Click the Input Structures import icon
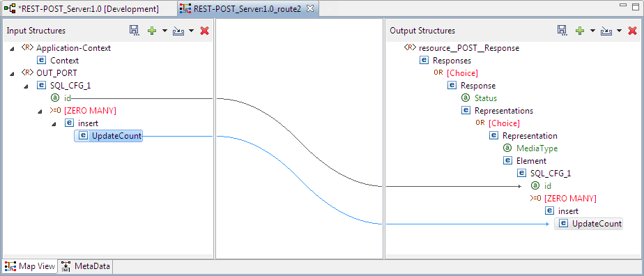Viewport: 644px width, 276px height. (x=178, y=31)
